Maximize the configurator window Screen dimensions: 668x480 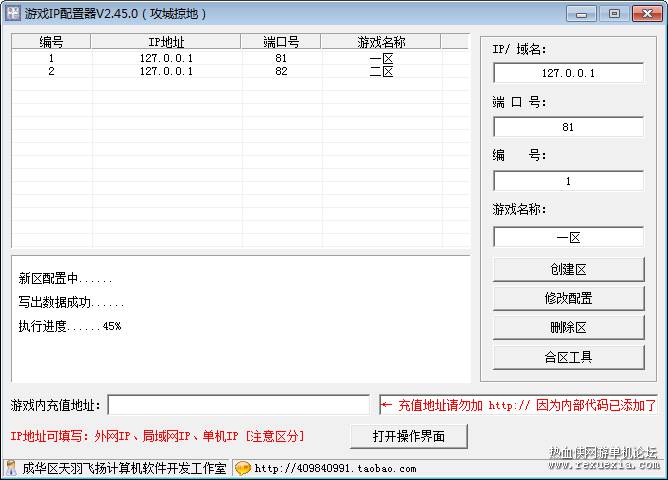(x=614, y=14)
